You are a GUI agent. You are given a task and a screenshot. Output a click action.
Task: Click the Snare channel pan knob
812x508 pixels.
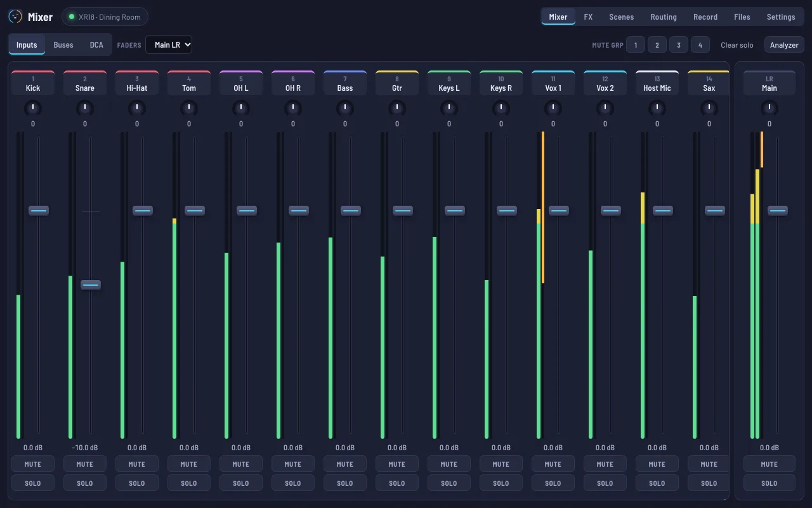85,109
